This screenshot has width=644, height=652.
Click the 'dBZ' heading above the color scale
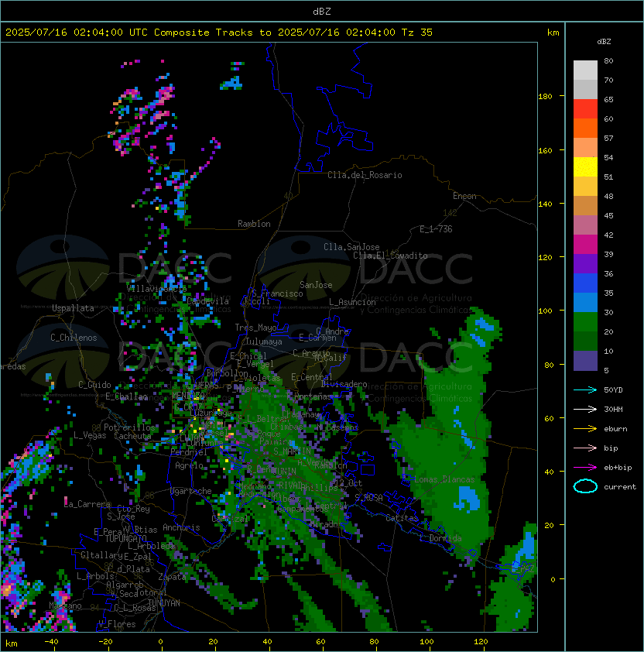(x=604, y=42)
